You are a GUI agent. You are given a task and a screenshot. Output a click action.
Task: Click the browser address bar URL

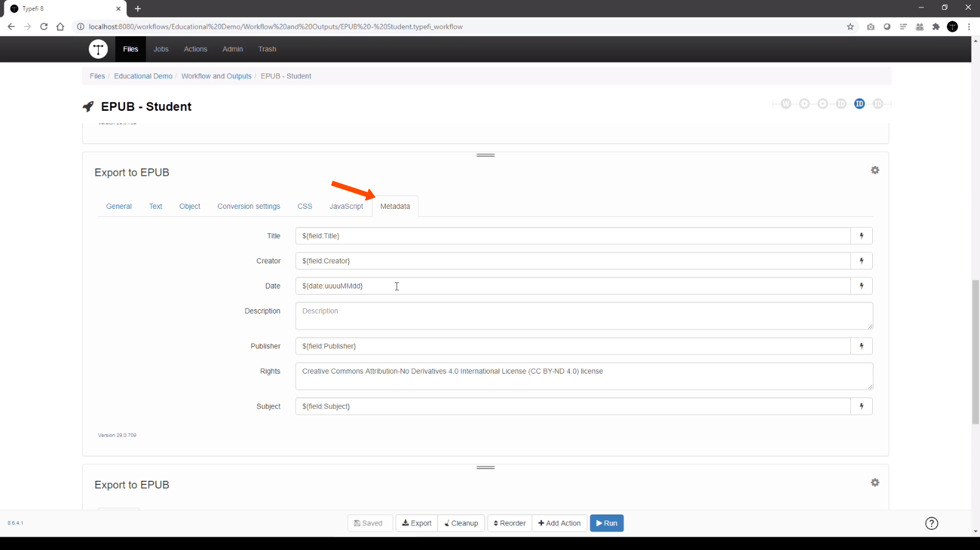pyautogui.click(x=276, y=26)
